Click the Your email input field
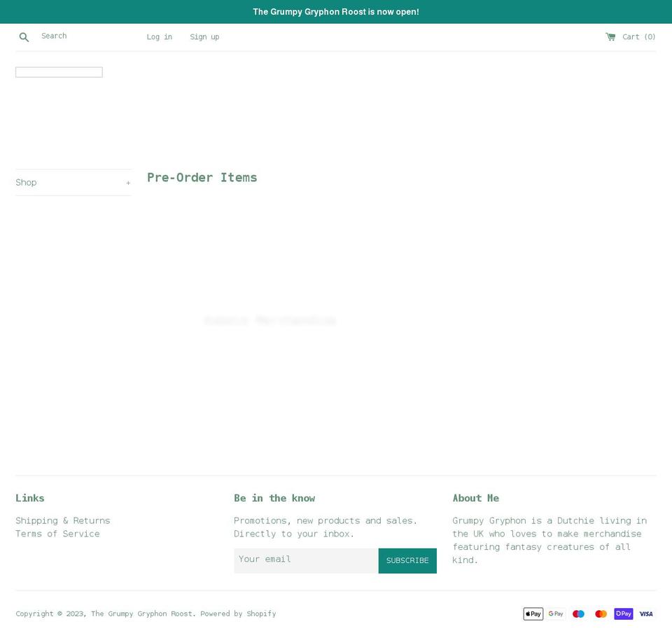 306,560
